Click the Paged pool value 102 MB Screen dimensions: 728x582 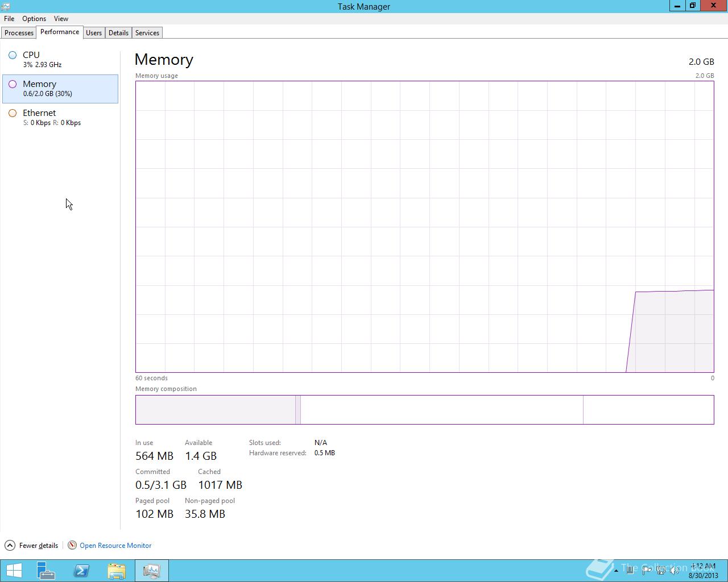click(154, 514)
